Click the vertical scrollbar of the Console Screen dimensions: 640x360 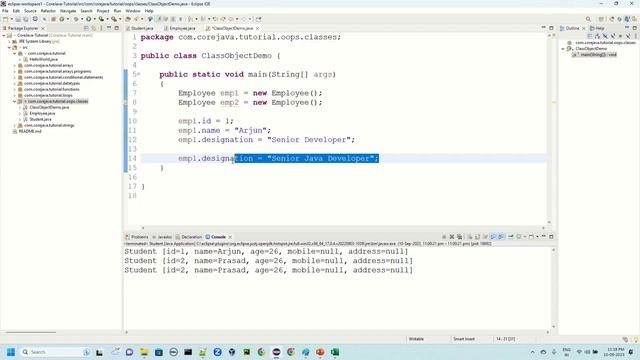pyautogui.click(x=553, y=288)
